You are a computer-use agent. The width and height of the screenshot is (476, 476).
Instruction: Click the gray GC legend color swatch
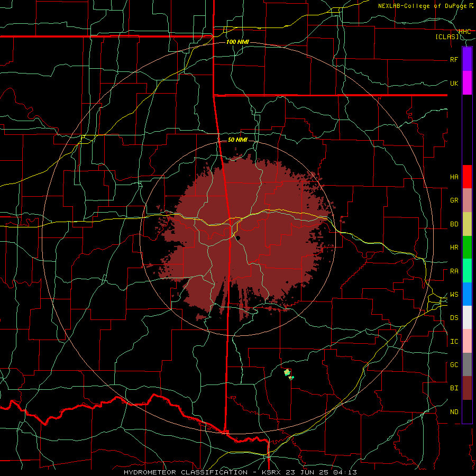click(x=467, y=364)
